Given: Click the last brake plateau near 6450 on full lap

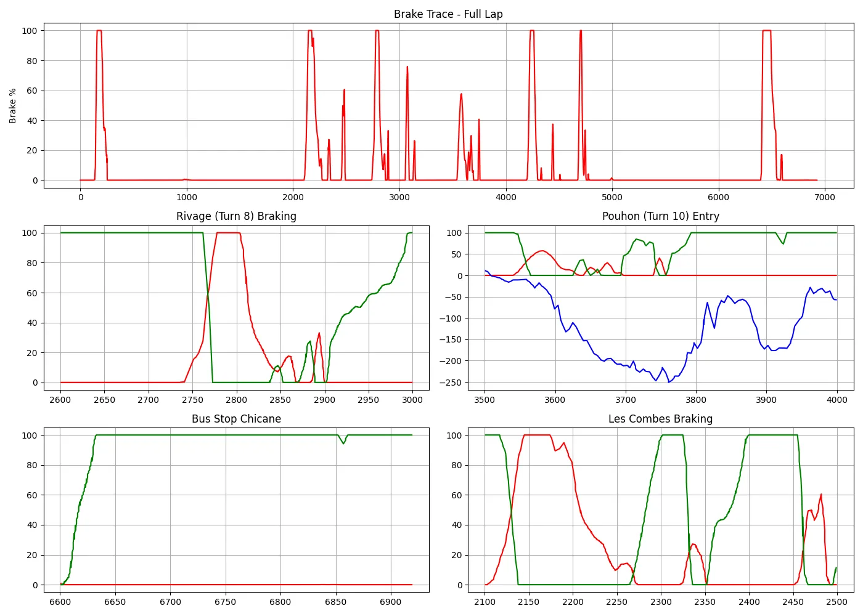Looking at the screenshot, I should tap(767, 31).
